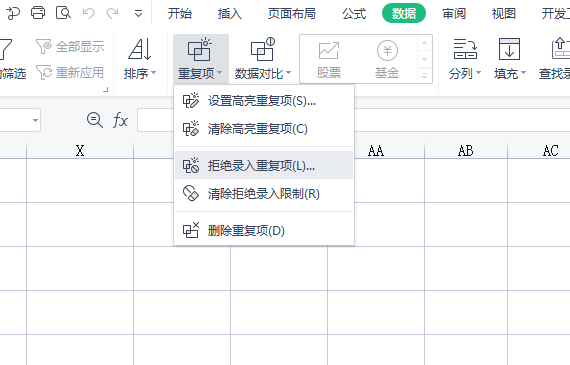This screenshot has height=365, width=570.
Task: Click the zoom magnifier icon by formula bar
Action: coord(95,120)
